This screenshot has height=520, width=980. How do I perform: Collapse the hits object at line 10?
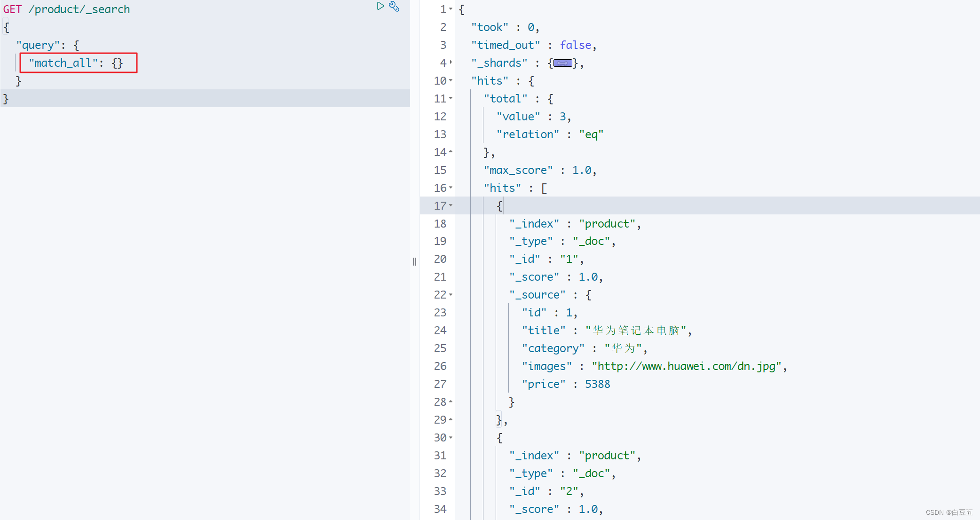pos(451,80)
